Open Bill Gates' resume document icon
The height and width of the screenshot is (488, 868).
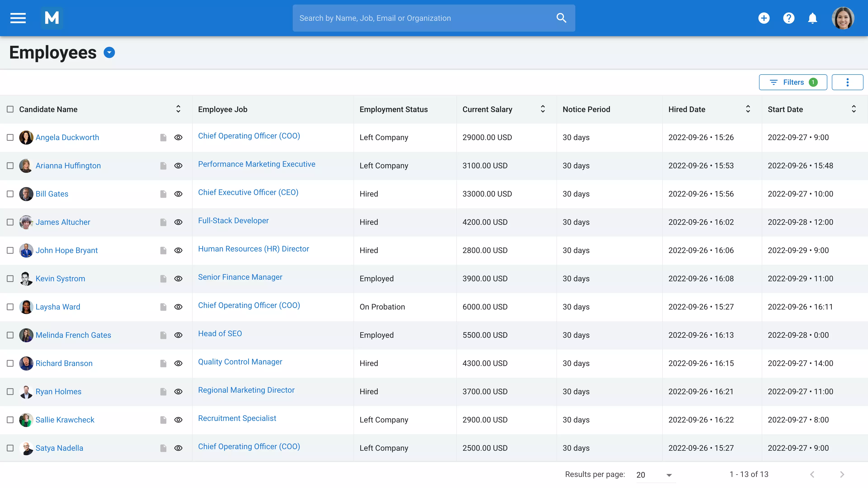[163, 194]
